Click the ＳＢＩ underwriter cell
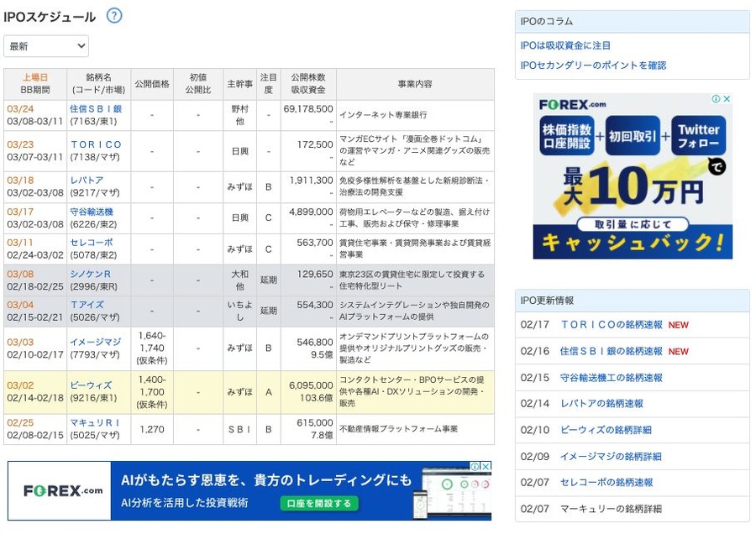 pos(239,429)
